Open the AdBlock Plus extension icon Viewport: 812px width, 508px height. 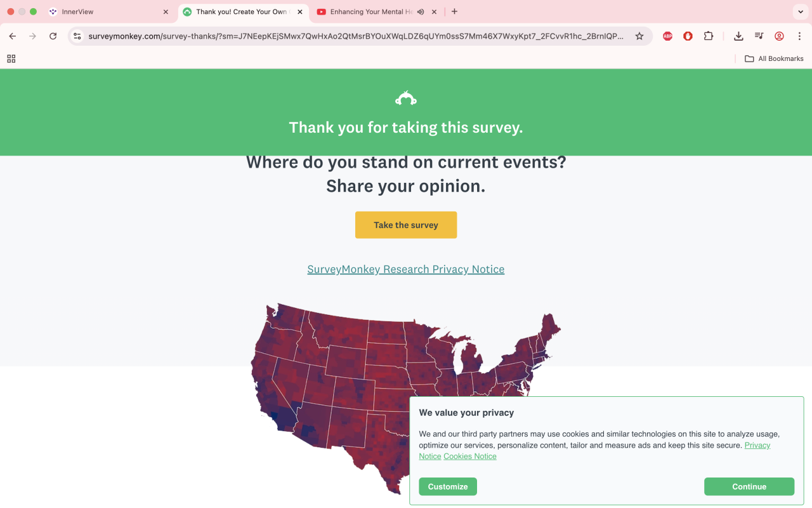tap(667, 36)
